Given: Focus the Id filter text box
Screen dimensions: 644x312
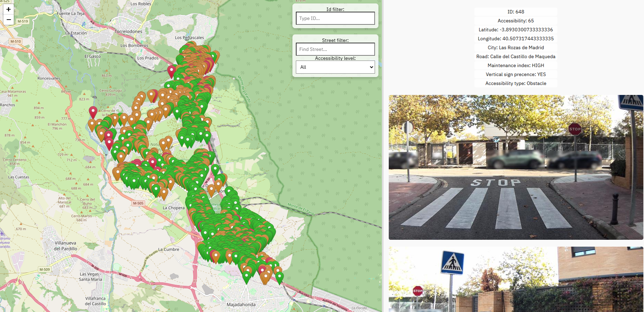Looking at the screenshot, I should (x=335, y=18).
